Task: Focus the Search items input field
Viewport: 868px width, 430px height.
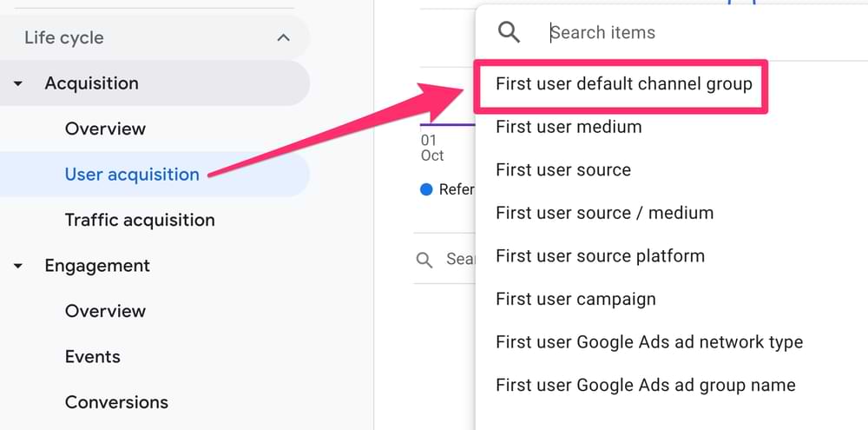Action: 703,33
